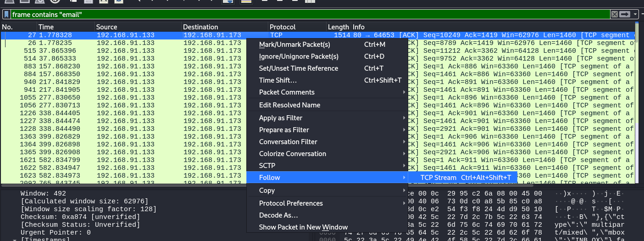644x241 pixels.
Task: Click inside the display filter text field
Action: coord(275,15)
